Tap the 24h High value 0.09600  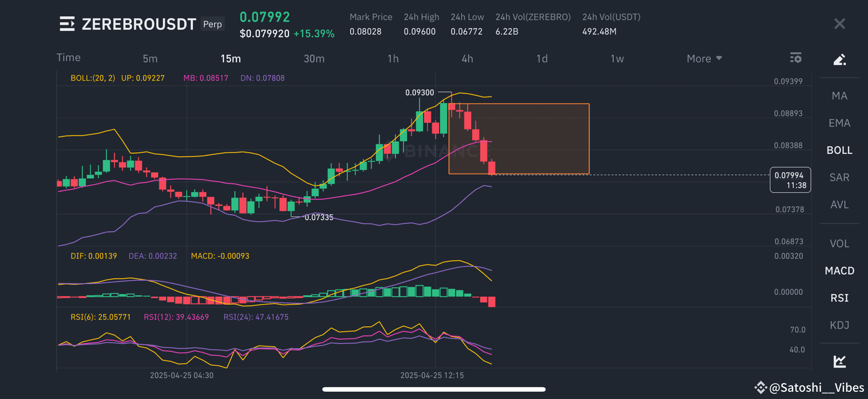tap(420, 32)
